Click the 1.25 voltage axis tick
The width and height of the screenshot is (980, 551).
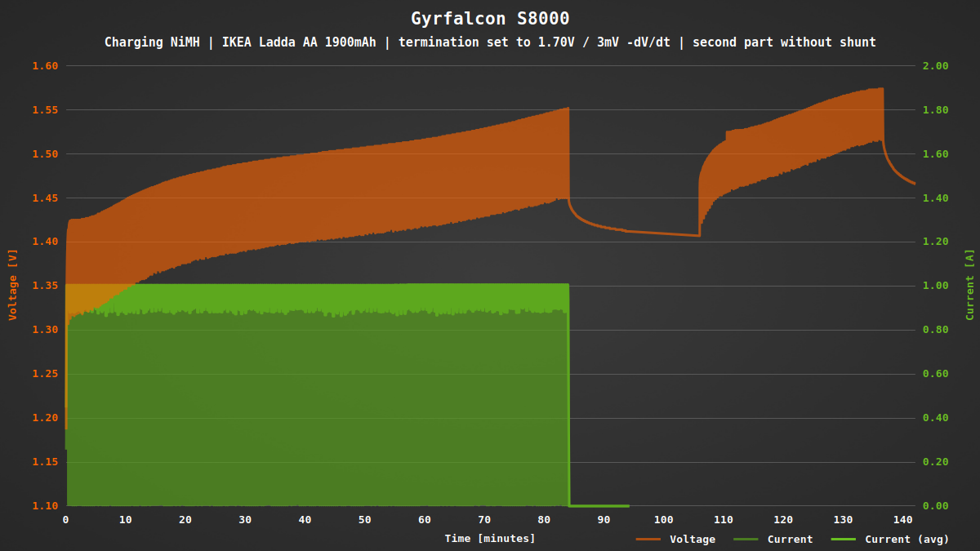tap(46, 374)
